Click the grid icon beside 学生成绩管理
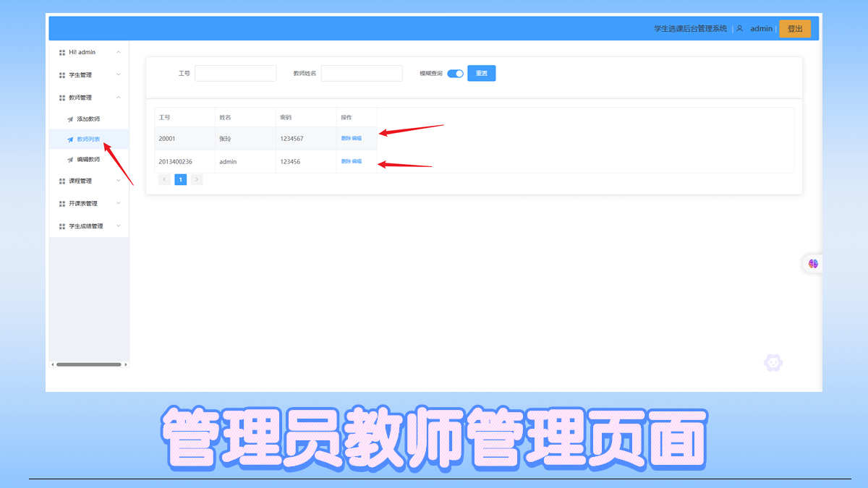868x488 pixels. (x=62, y=226)
